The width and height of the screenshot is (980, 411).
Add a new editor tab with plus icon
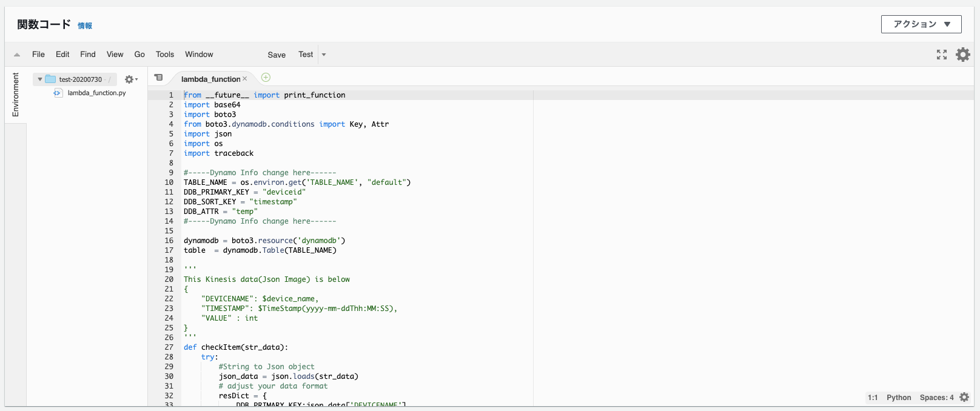click(x=266, y=78)
